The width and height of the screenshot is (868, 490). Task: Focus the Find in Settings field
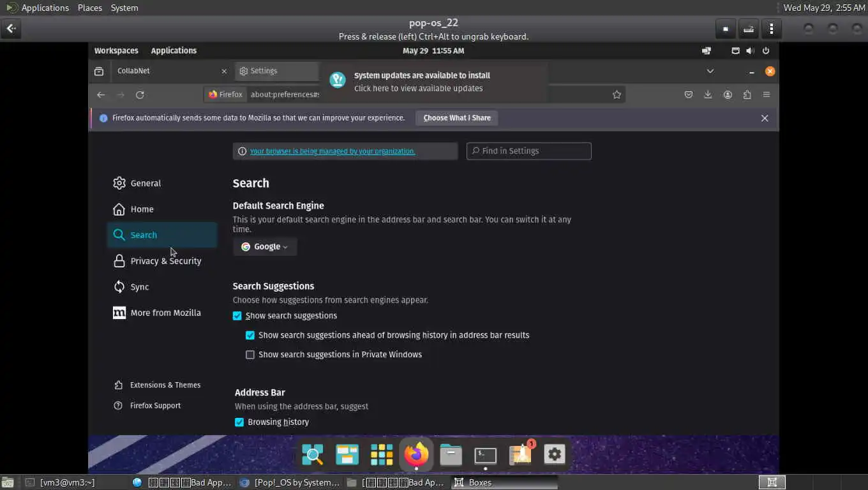pos(529,151)
